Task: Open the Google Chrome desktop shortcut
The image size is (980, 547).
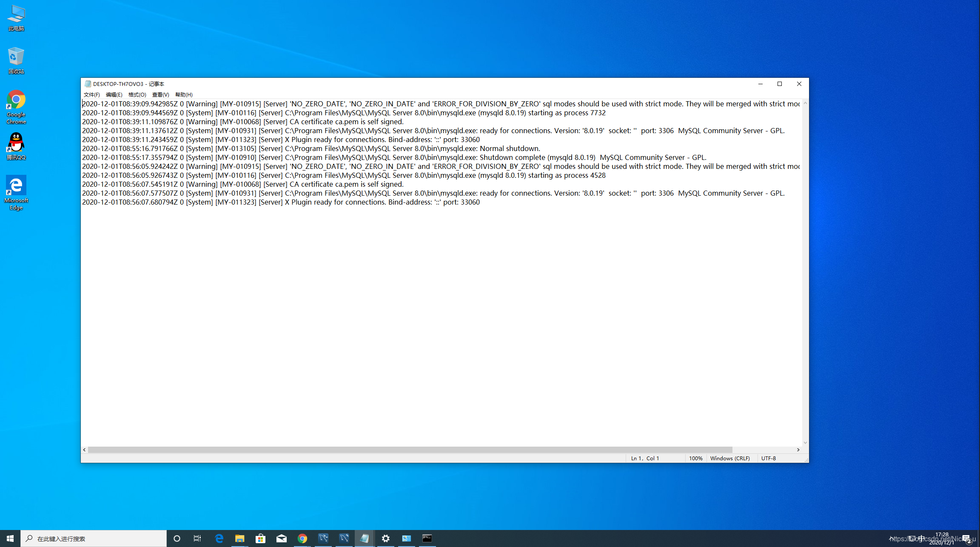Action: pyautogui.click(x=16, y=106)
